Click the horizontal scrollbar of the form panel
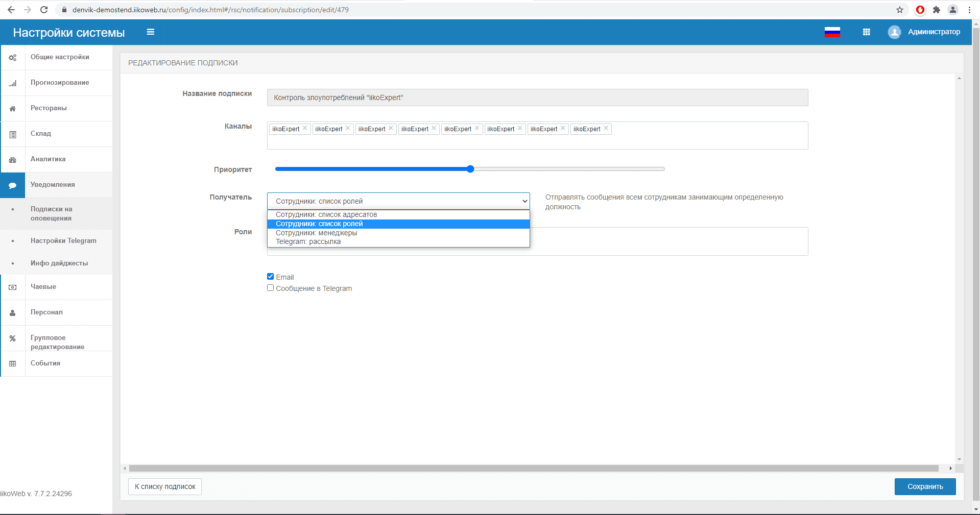 tap(534, 468)
